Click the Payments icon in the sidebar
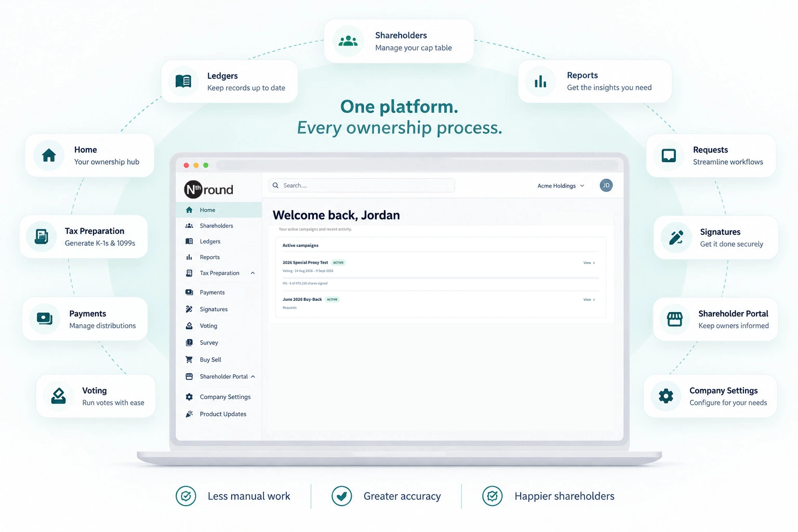798x532 pixels. (189, 292)
